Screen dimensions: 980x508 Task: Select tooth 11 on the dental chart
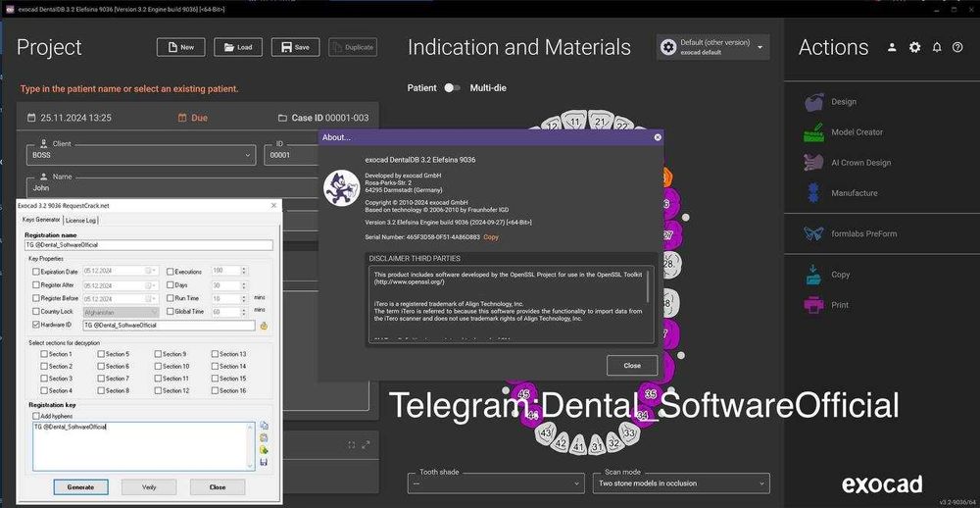tap(574, 122)
